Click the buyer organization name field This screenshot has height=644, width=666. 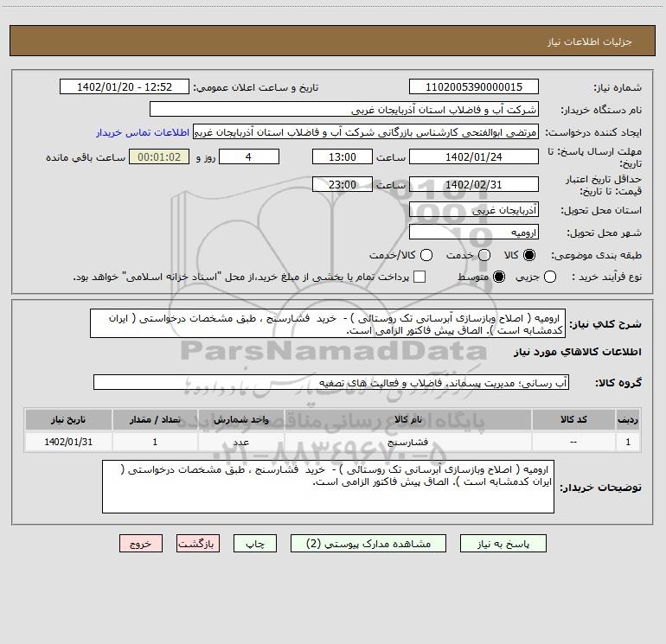point(344,110)
